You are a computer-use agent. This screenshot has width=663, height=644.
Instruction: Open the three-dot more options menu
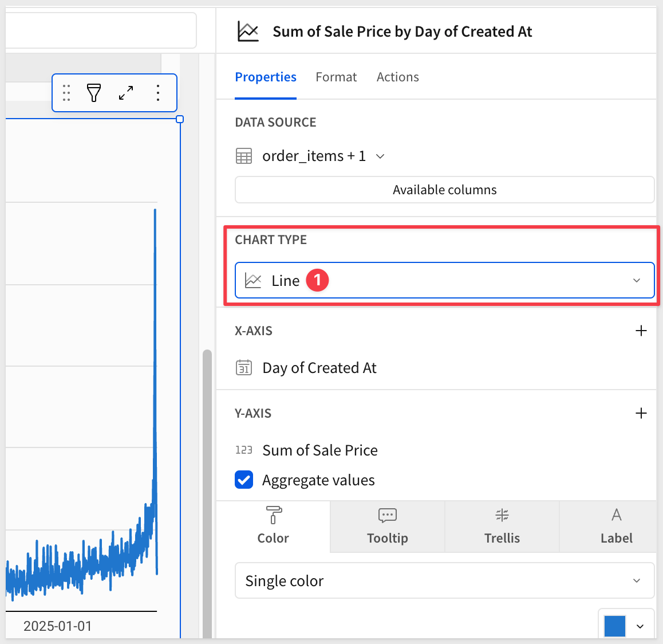point(158,92)
